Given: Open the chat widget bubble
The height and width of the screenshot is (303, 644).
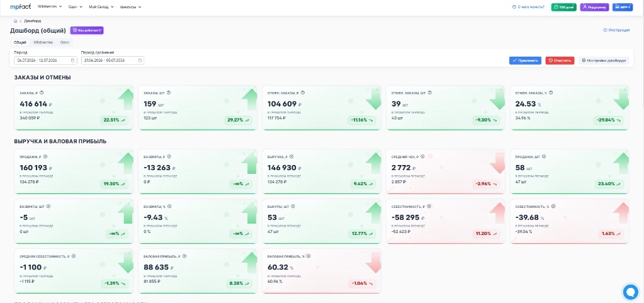Looking at the screenshot, I should [x=630, y=292].
